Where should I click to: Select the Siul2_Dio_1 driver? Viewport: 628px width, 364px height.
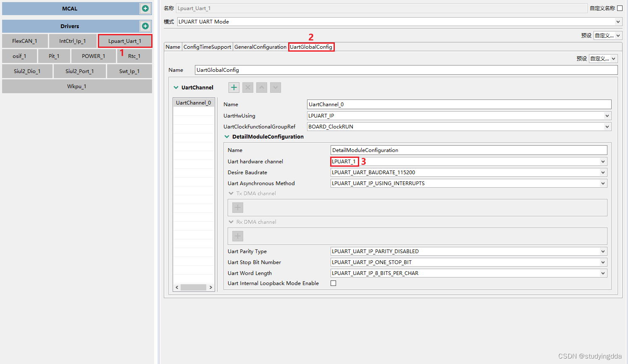click(x=27, y=71)
